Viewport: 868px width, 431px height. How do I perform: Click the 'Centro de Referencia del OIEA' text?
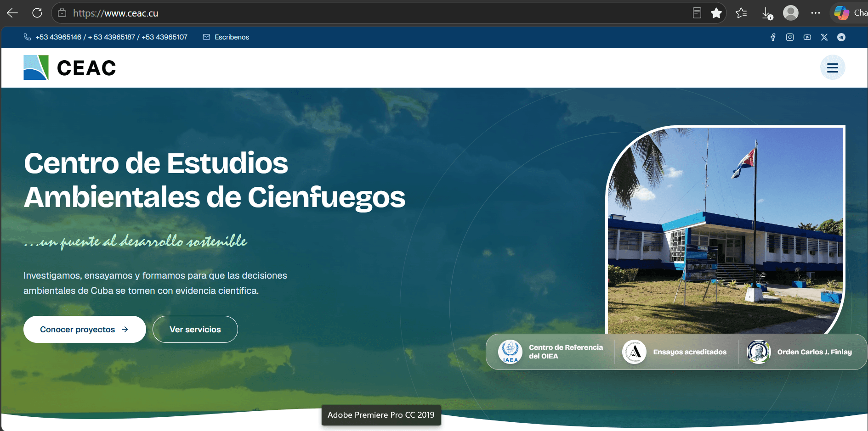pos(566,352)
